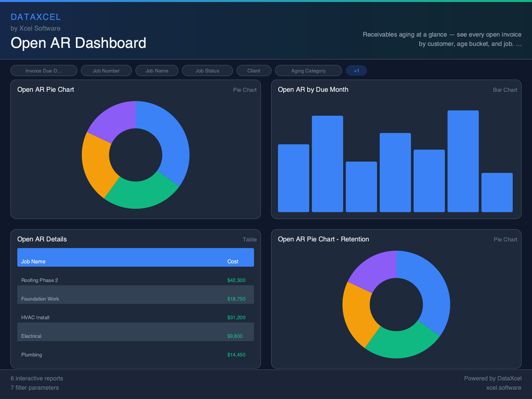Click the DATAXCEL logo
This screenshot has width=532, height=399.
coord(36,17)
